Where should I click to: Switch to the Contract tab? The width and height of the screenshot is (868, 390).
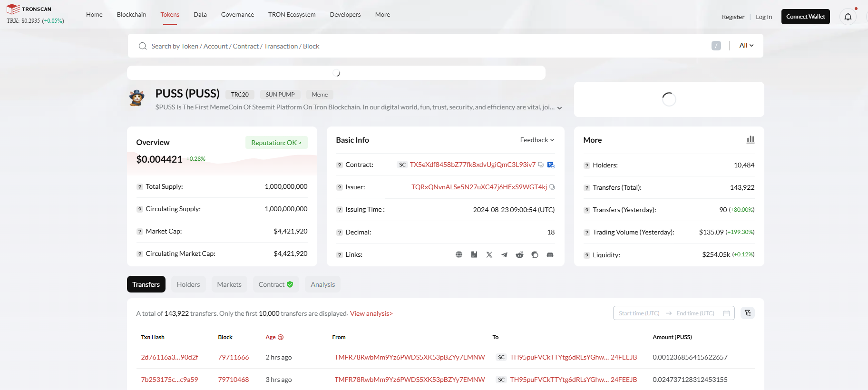point(276,284)
